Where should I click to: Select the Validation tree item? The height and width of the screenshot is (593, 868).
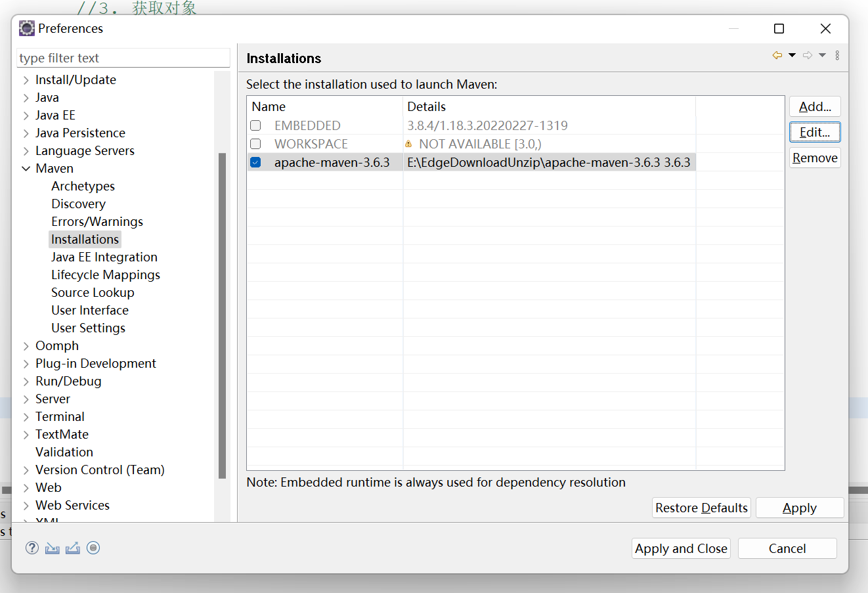pos(64,452)
